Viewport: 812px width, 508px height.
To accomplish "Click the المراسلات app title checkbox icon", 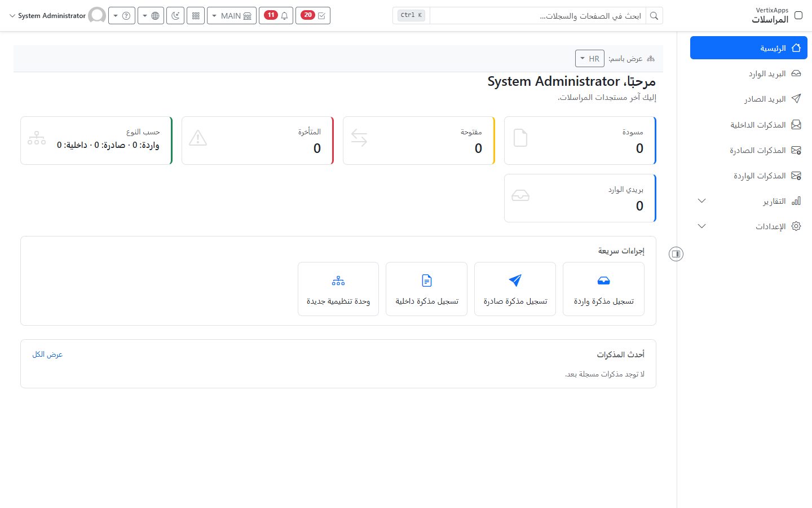I will click(x=798, y=15).
